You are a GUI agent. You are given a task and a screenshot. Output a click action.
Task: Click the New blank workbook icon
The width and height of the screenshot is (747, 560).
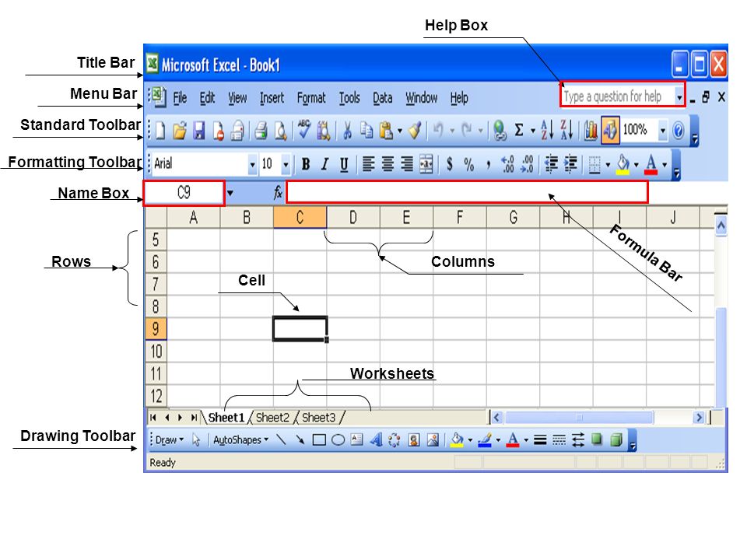(x=160, y=130)
